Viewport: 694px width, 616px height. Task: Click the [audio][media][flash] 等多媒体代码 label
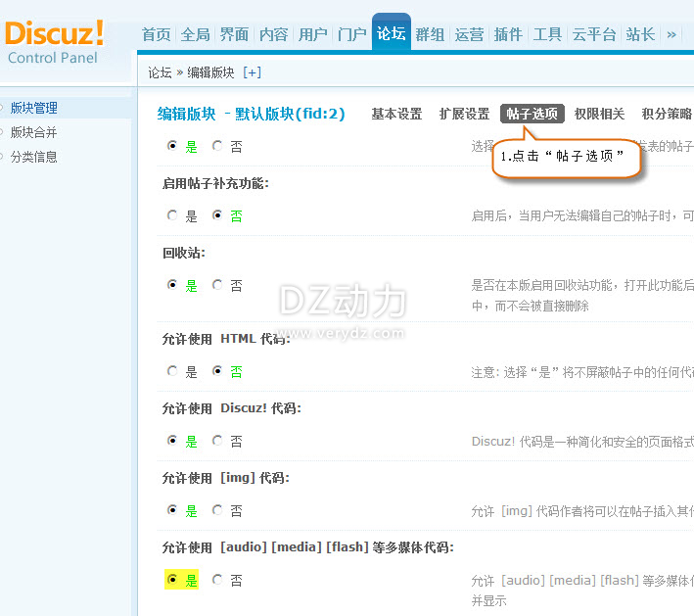point(308,547)
